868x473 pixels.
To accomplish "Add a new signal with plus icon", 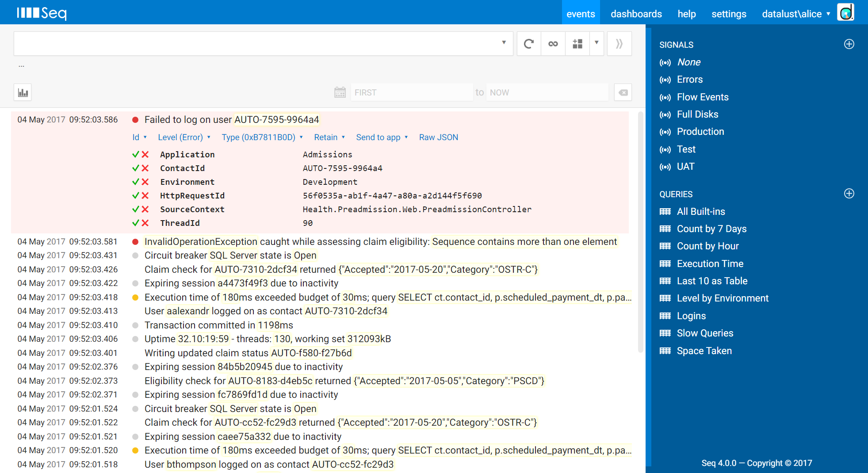I will pos(849,44).
